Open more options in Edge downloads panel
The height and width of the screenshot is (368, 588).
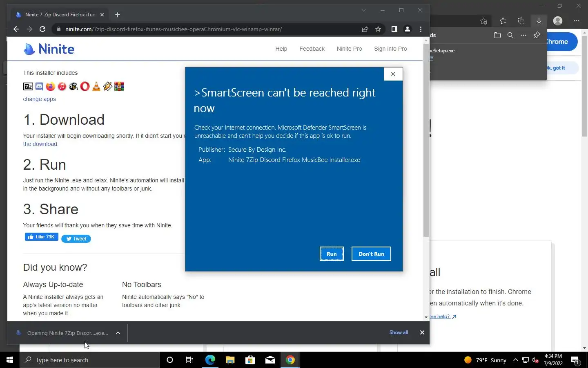tap(523, 35)
